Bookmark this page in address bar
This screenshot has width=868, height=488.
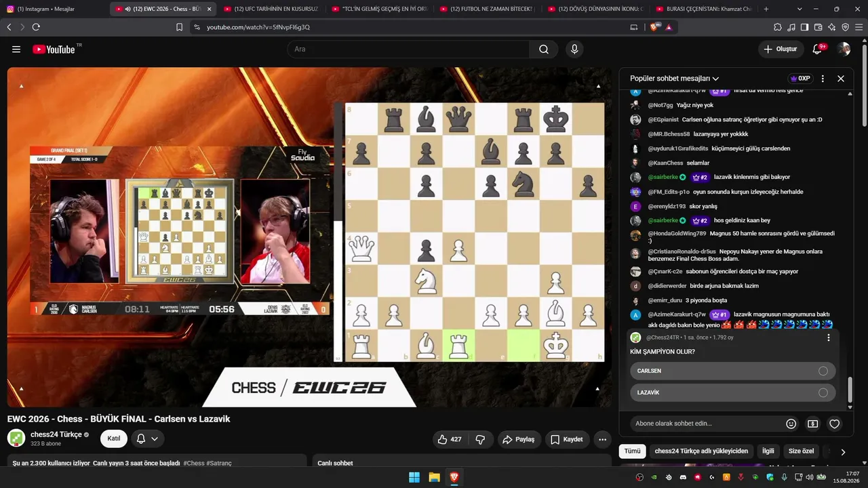pos(179,27)
